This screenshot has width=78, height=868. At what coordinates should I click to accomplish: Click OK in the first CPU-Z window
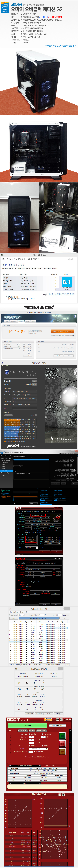[56, 552]
